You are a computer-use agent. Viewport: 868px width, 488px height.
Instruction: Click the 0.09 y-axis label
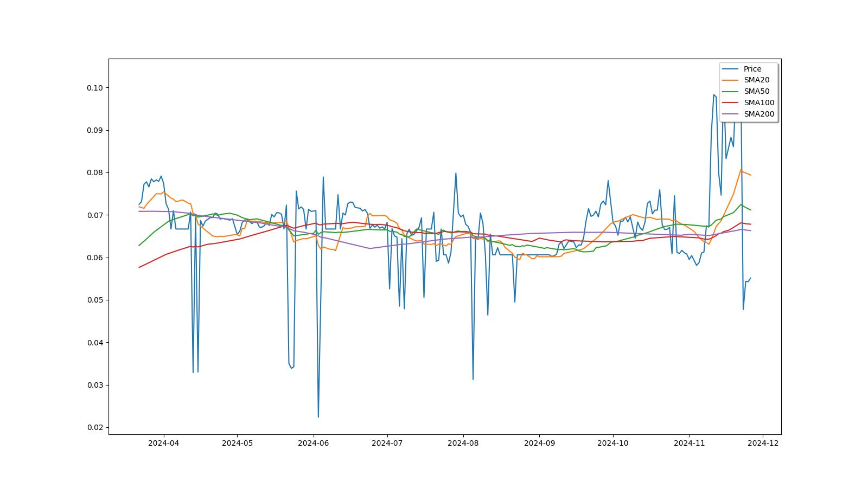click(95, 130)
